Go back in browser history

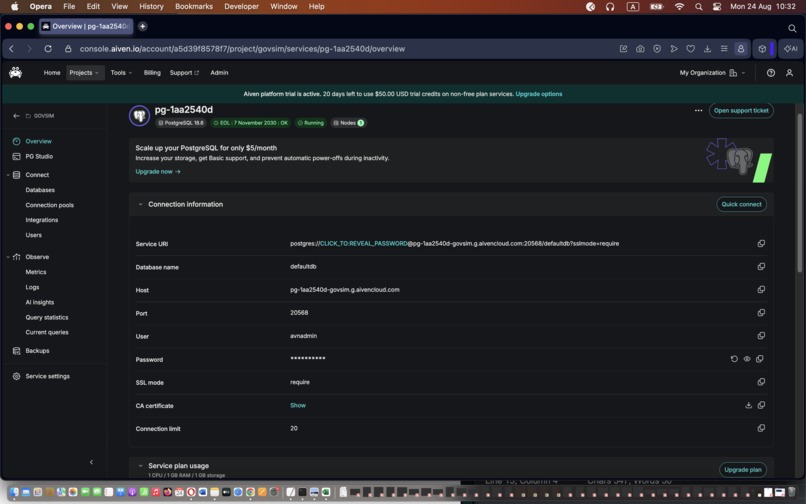coord(12,49)
